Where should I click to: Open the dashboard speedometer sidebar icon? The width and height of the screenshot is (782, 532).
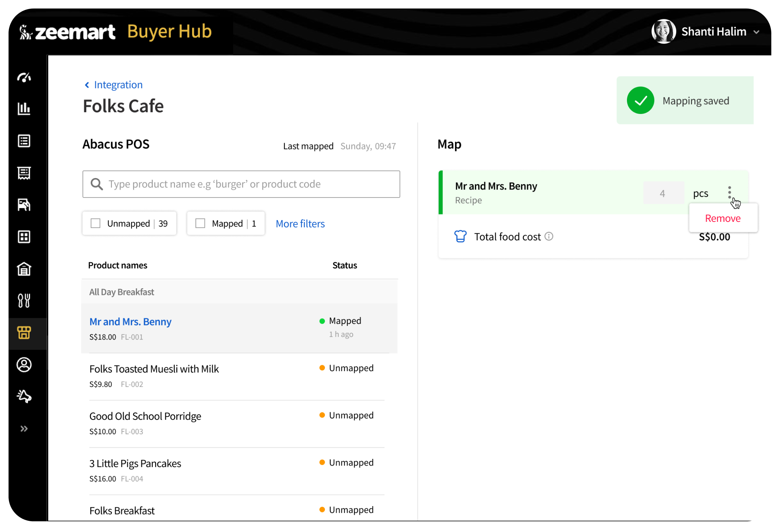tap(24, 78)
